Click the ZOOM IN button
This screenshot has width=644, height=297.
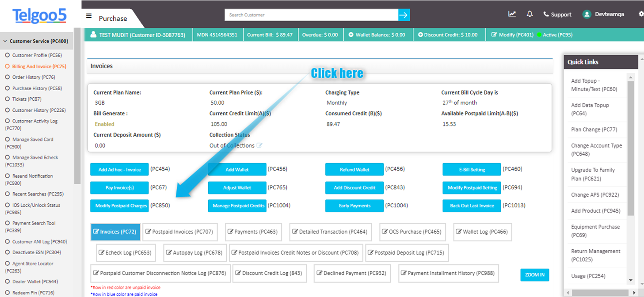click(x=534, y=274)
